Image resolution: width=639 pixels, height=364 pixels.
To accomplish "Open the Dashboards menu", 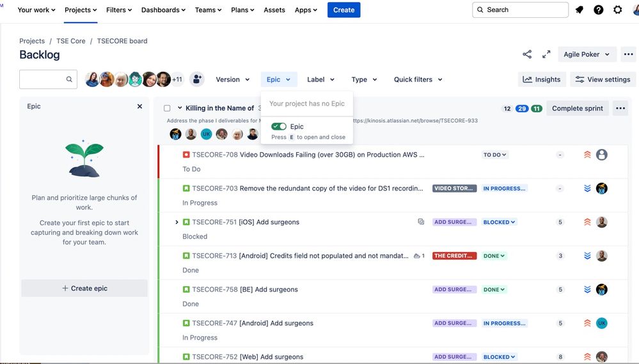I will [163, 10].
